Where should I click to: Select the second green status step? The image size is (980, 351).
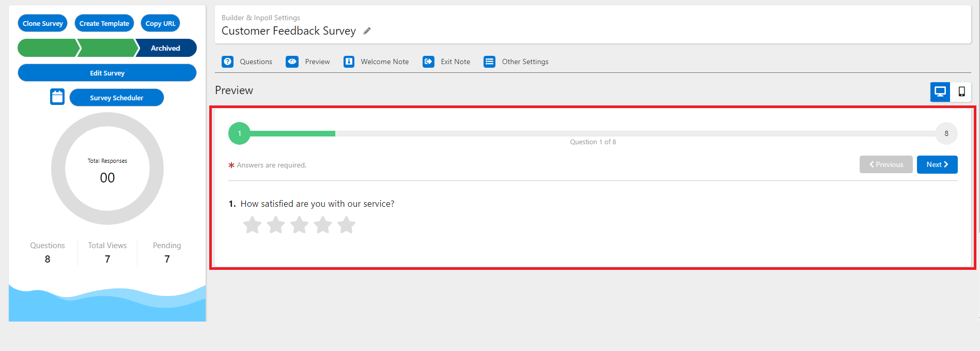tap(107, 48)
